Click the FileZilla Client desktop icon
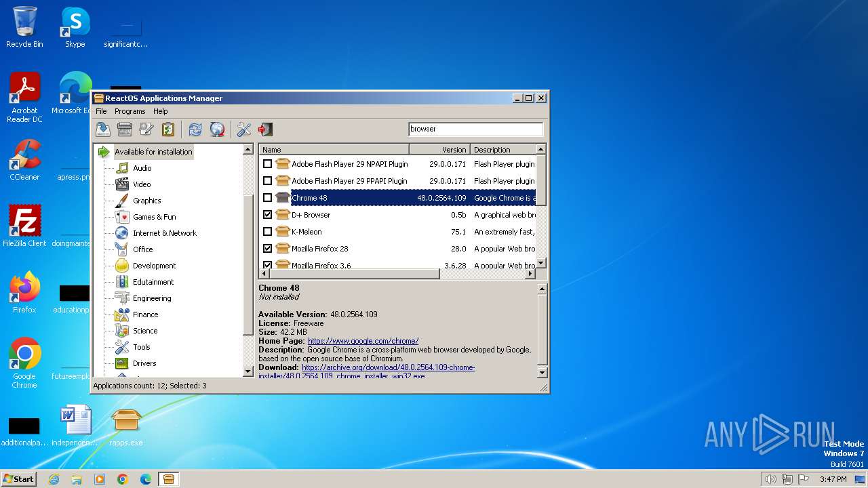 tap(24, 226)
